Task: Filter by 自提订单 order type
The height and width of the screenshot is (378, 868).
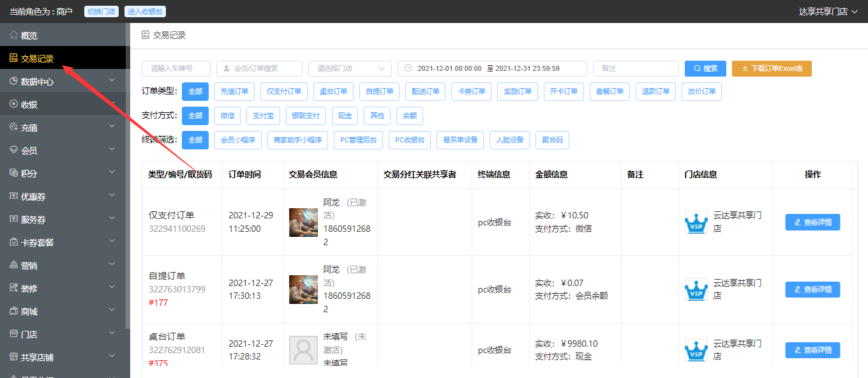Action: (380, 91)
